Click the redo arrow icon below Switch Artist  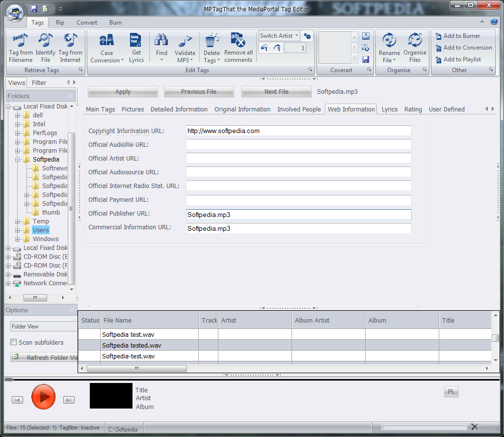277,48
